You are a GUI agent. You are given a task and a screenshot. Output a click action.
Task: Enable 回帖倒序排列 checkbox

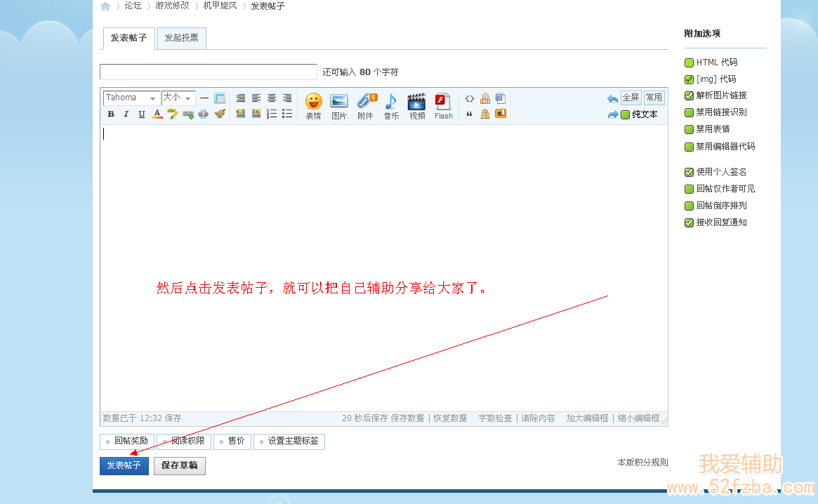tap(689, 206)
